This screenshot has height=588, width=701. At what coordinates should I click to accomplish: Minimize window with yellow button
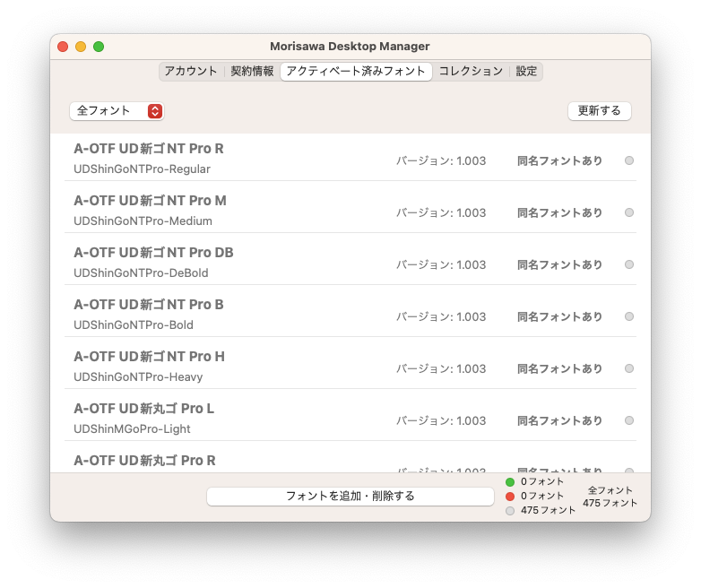(81, 47)
